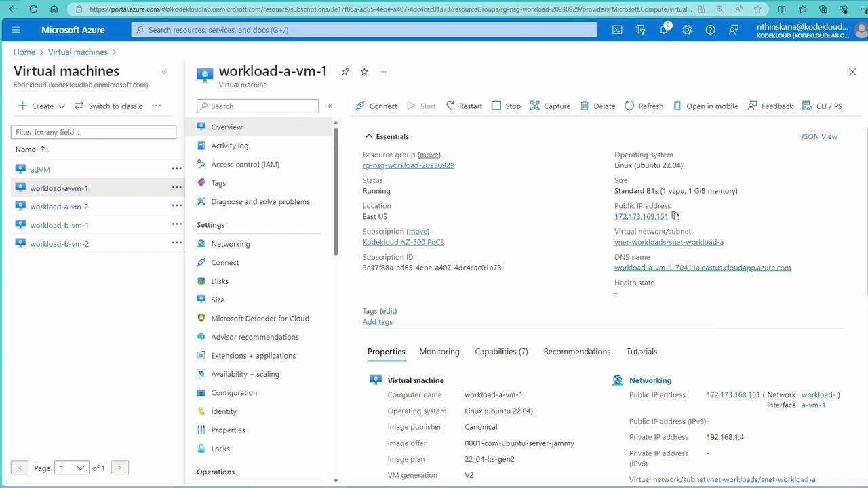Open more options for workload-b-vm-1
Image resolution: width=868 pixels, height=488 pixels.
pos(176,224)
